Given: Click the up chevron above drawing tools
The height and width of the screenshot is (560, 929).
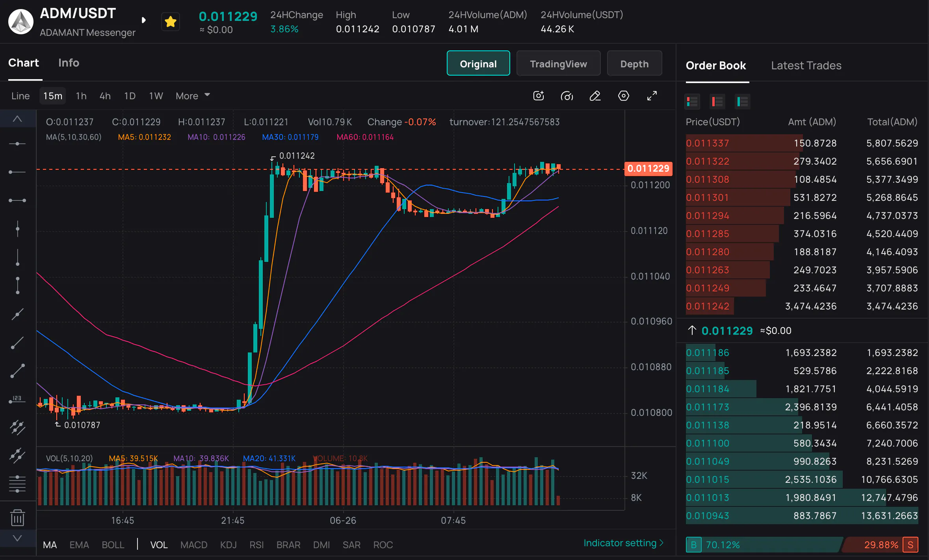Looking at the screenshot, I should click(17, 119).
